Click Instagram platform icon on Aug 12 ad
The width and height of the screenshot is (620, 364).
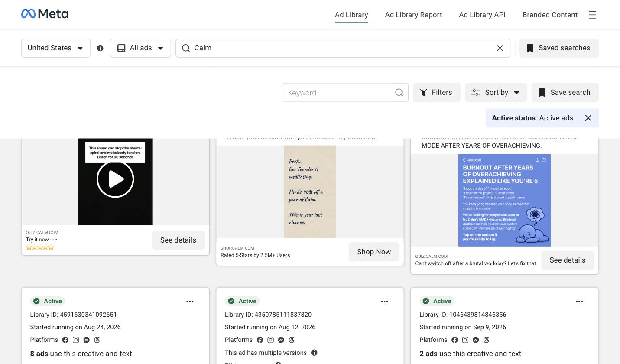pos(270,340)
